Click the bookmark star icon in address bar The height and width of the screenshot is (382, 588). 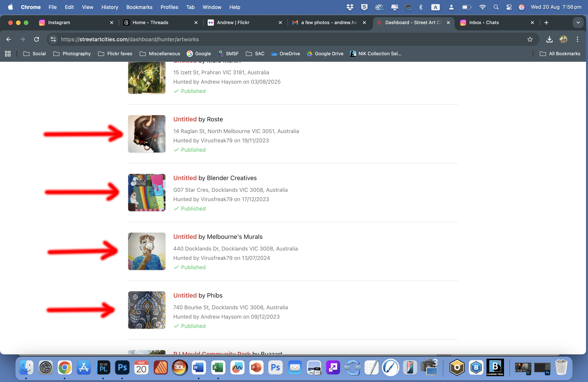[x=530, y=39]
